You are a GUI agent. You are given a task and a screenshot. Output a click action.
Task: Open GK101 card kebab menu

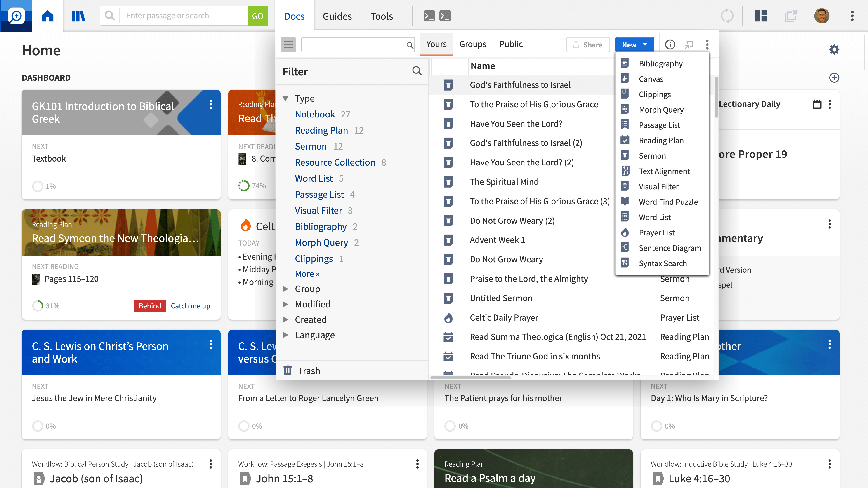(x=211, y=104)
